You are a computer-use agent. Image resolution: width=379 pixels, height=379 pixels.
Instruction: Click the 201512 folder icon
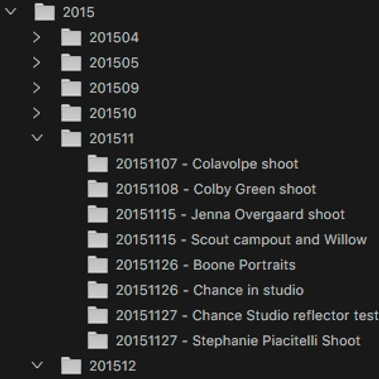tap(71, 366)
